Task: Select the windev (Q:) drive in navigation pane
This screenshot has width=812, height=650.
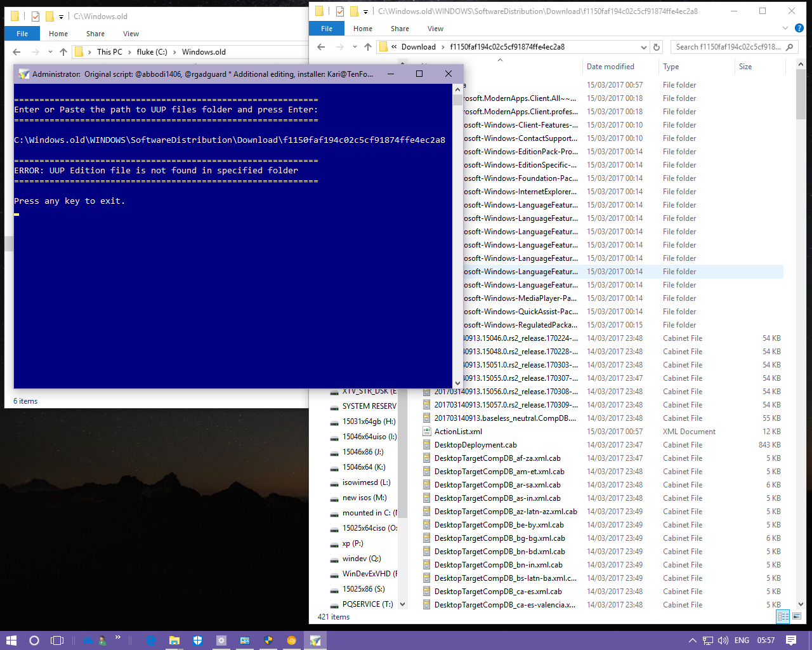Action: [362, 559]
